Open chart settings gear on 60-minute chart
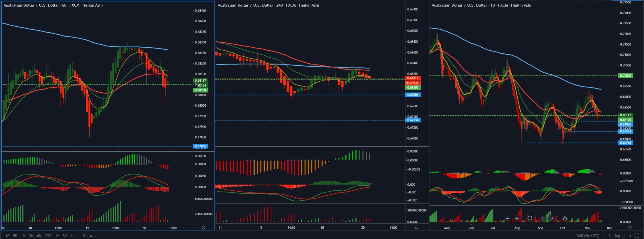The height and width of the screenshot is (239, 644). coord(204,228)
